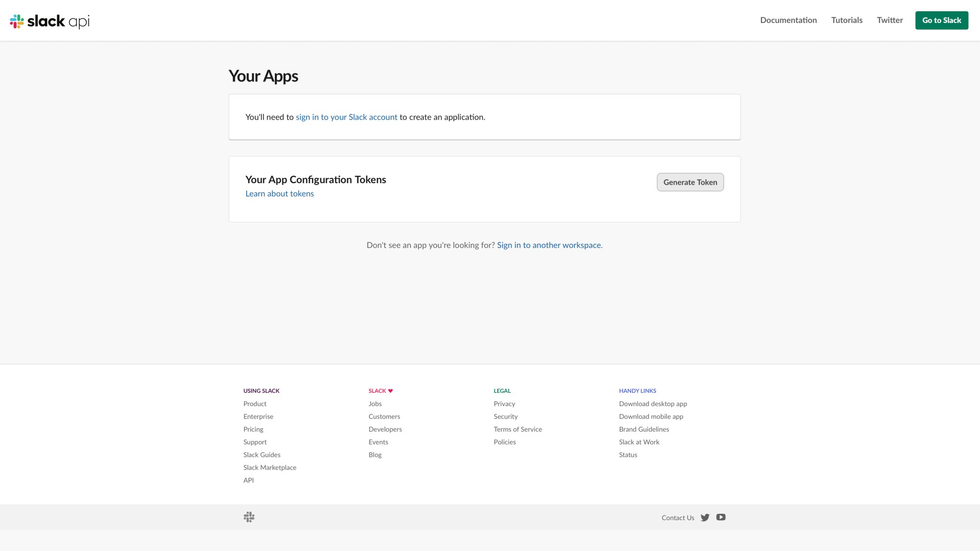Open the Developers link under SLACK
This screenshot has width=980, height=551.
click(385, 429)
